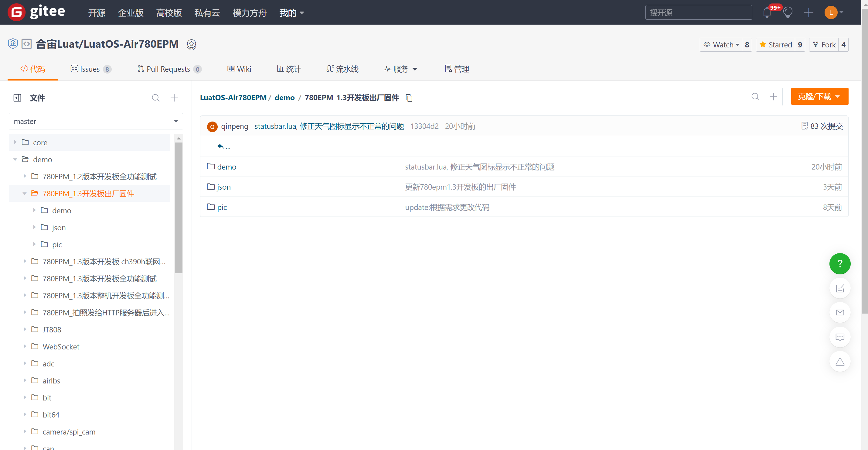The width and height of the screenshot is (868, 450).
Task: Open the chat message floating icon
Action: coord(840,337)
